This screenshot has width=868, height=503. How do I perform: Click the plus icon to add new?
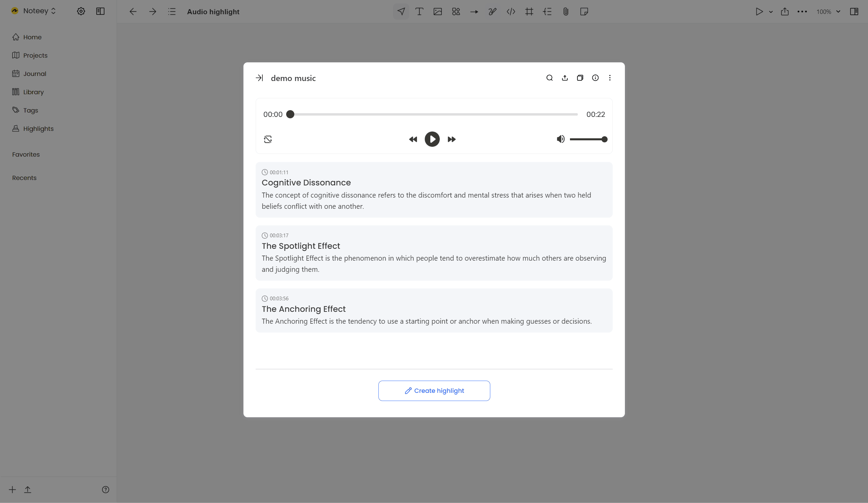[13, 489]
